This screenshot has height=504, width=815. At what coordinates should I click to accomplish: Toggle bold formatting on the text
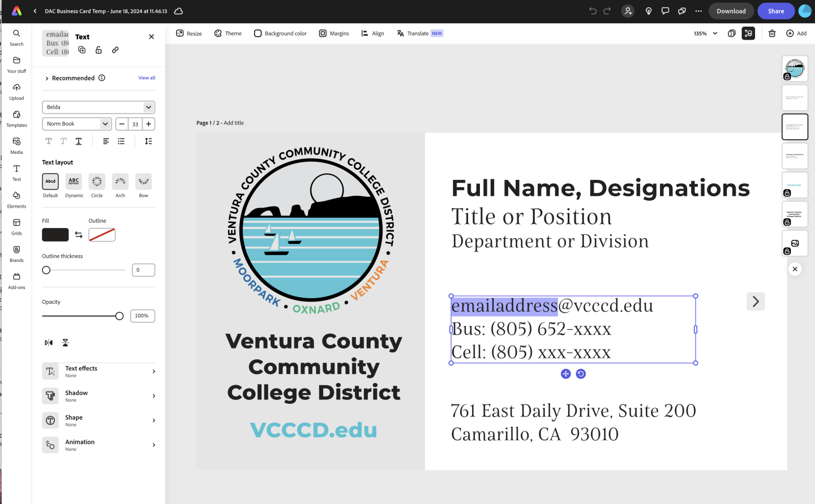tap(48, 141)
